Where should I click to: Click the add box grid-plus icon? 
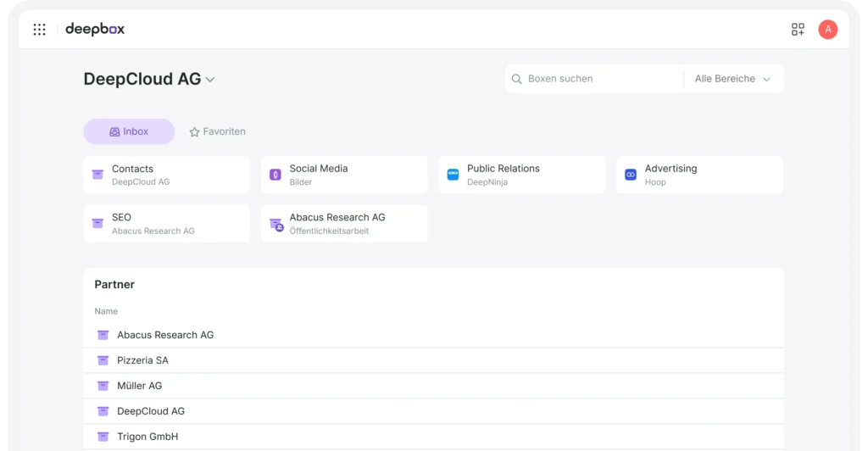tap(798, 30)
